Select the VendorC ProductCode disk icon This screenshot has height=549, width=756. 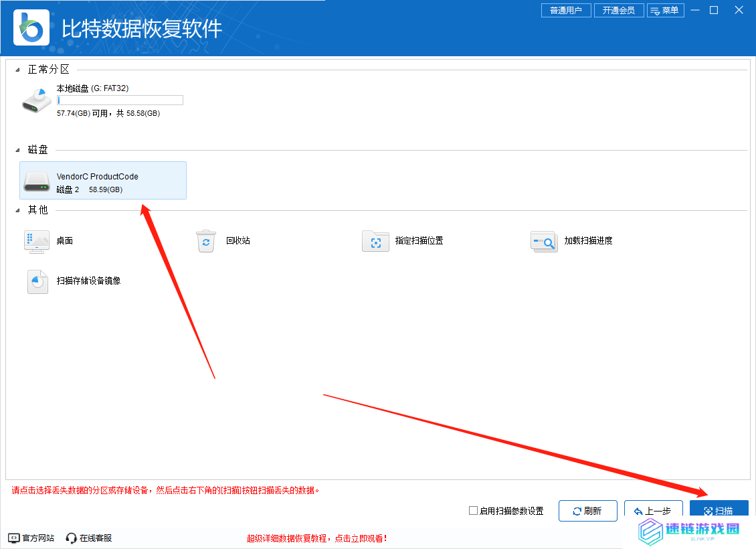[x=37, y=182]
